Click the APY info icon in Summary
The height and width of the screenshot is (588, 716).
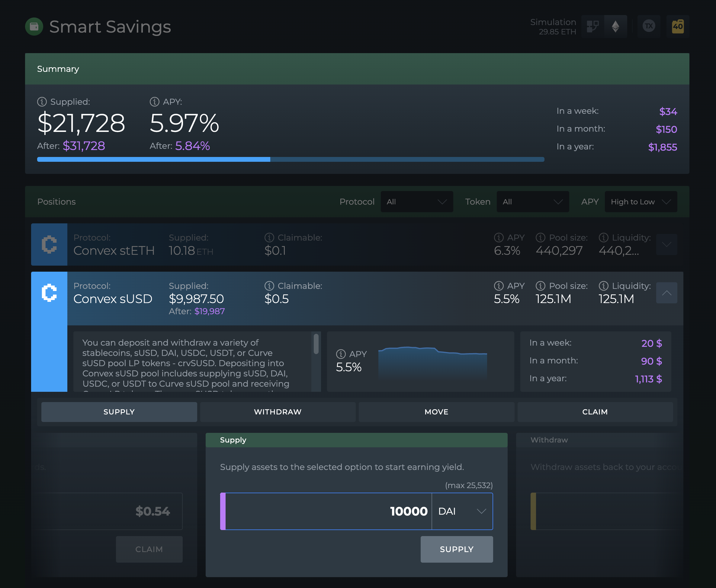(155, 102)
